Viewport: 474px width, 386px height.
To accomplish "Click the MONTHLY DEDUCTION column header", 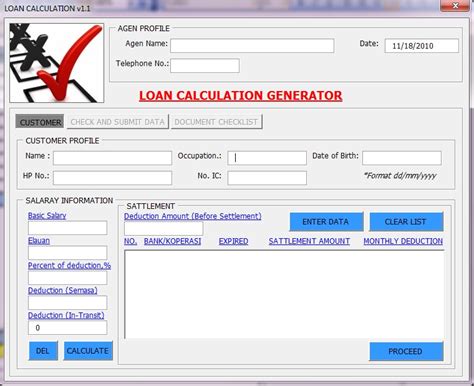I will 403,241.
